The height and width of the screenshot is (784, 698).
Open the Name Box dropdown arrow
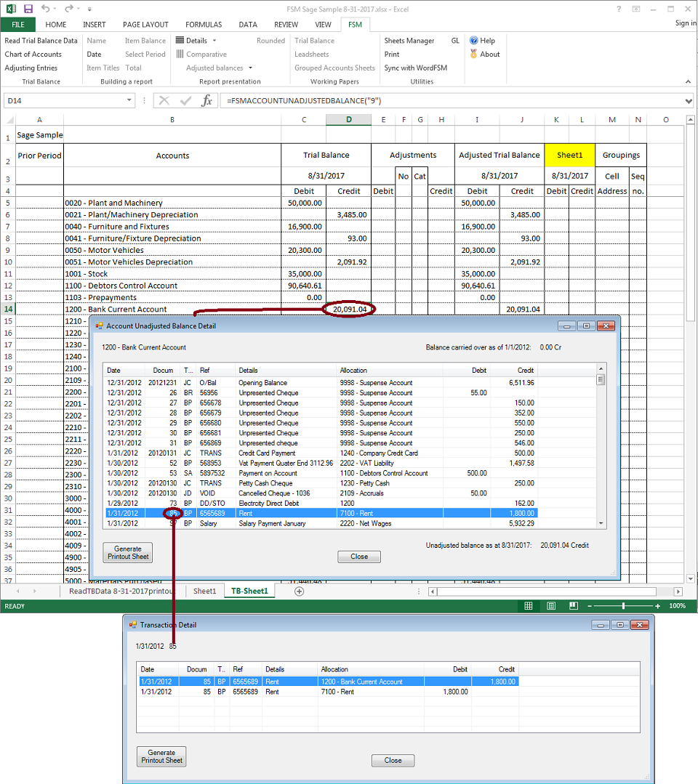pos(129,100)
